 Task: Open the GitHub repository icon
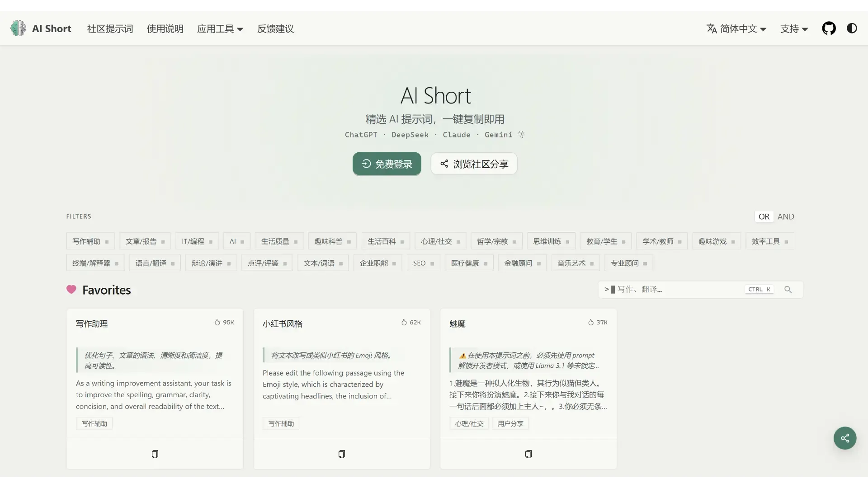pos(829,28)
